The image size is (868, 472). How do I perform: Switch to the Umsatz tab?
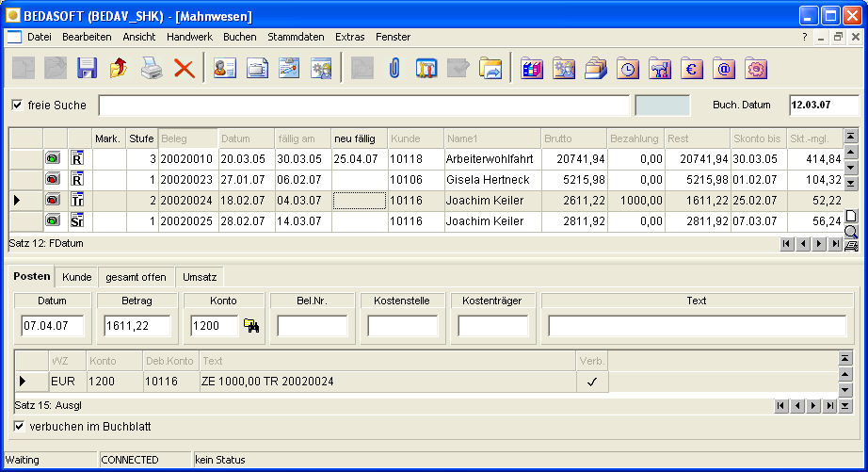click(200, 277)
